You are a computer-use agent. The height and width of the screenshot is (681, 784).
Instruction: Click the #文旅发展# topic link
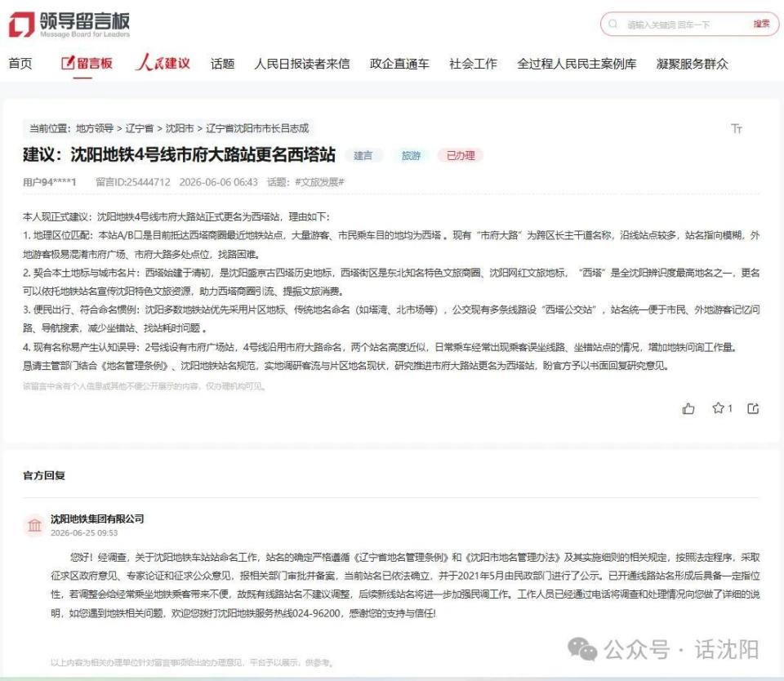[x=319, y=182]
